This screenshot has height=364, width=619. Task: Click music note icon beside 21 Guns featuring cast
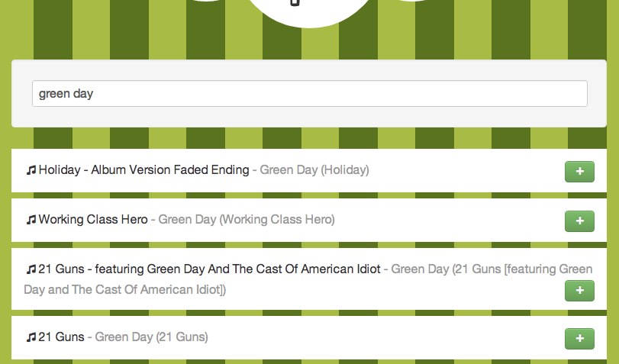click(x=31, y=269)
